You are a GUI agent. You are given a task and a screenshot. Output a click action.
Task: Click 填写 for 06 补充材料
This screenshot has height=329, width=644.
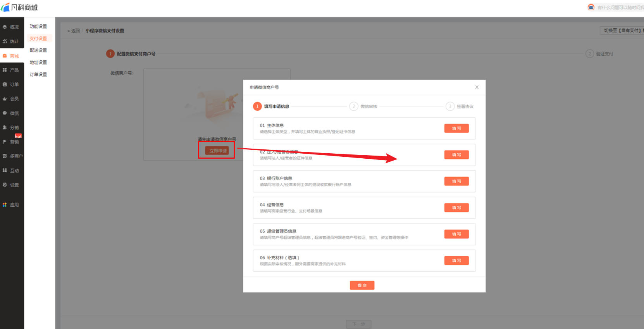pos(456,260)
